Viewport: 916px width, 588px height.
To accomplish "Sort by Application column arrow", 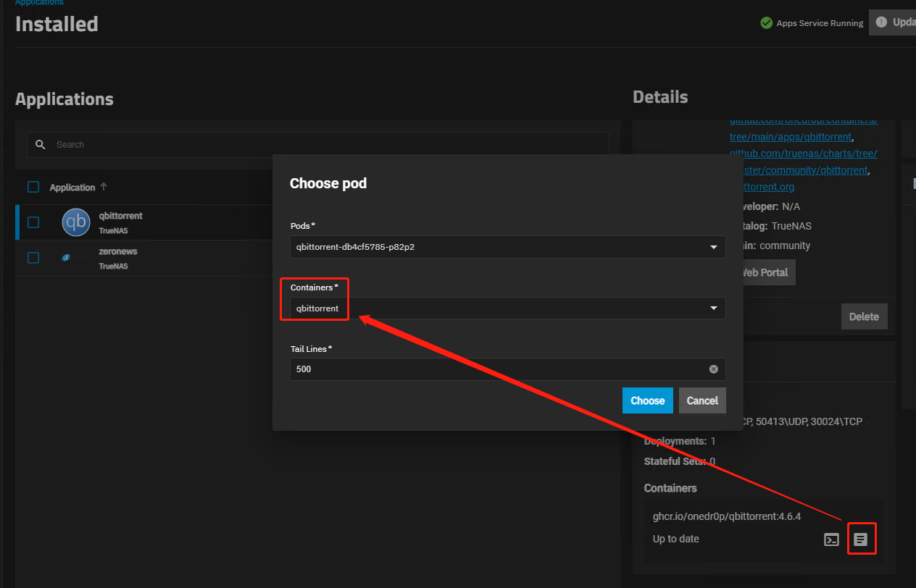I will [104, 187].
